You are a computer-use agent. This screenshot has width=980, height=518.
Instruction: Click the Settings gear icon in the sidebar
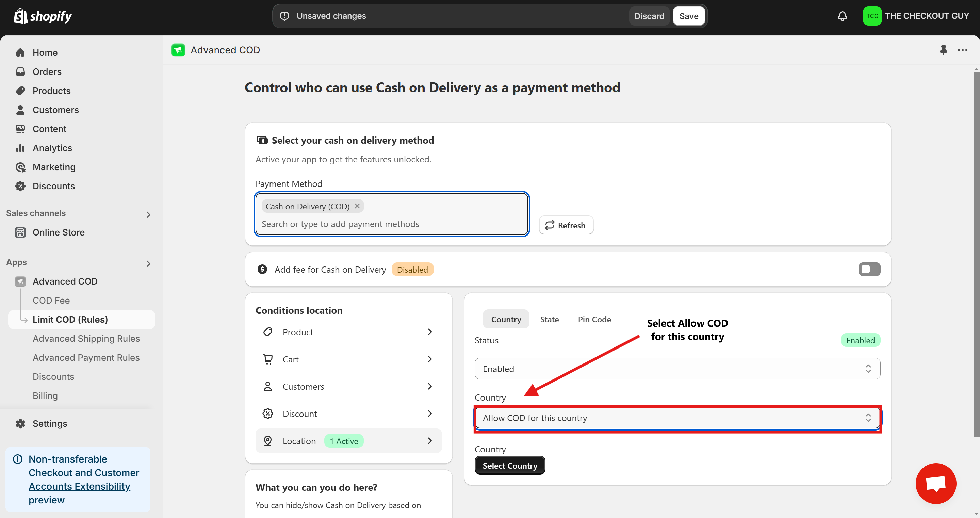[20, 424]
